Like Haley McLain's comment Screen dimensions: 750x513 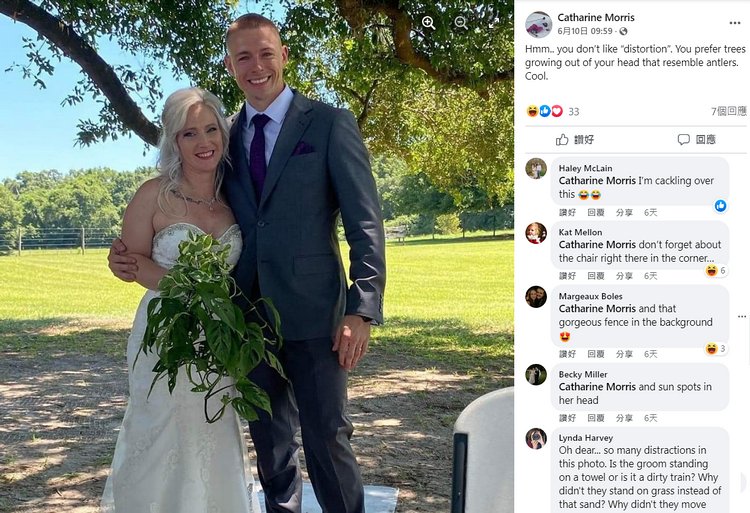567,212
